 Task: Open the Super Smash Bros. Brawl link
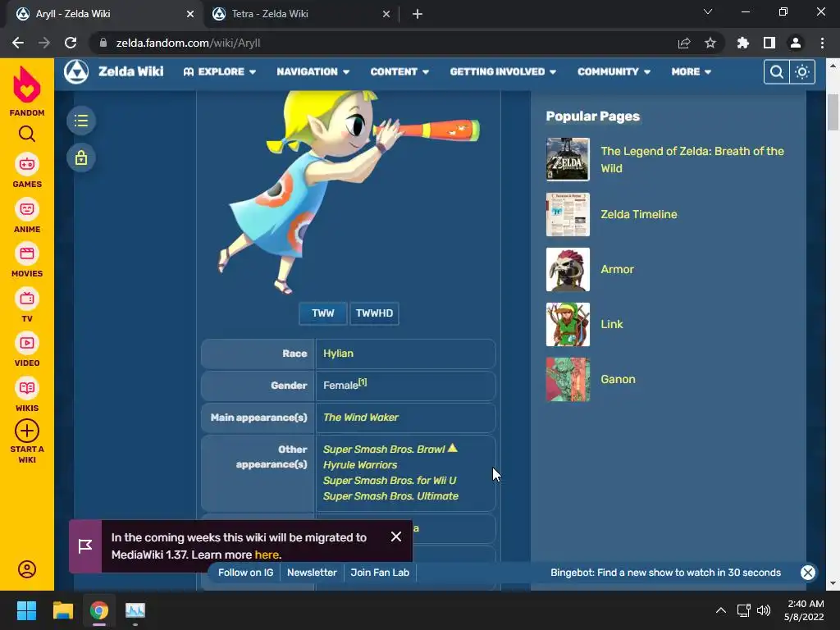point(384,450)
